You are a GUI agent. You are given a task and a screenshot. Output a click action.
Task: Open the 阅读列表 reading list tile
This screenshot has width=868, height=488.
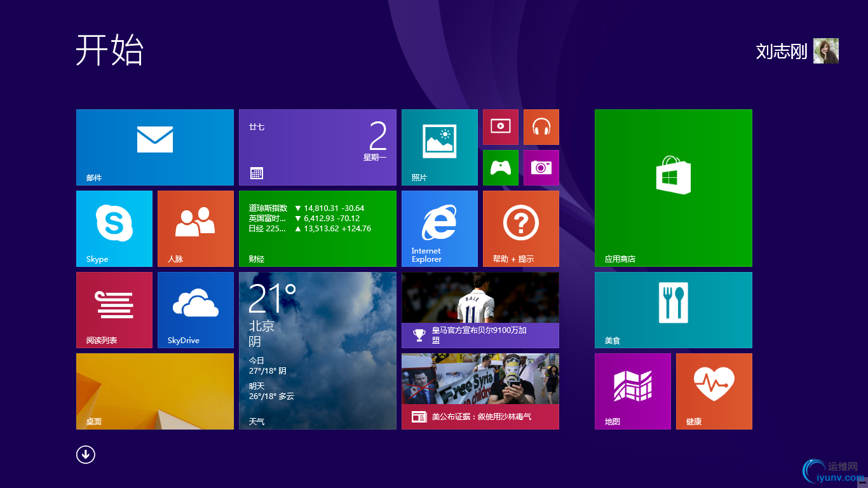tap(114, 310)
